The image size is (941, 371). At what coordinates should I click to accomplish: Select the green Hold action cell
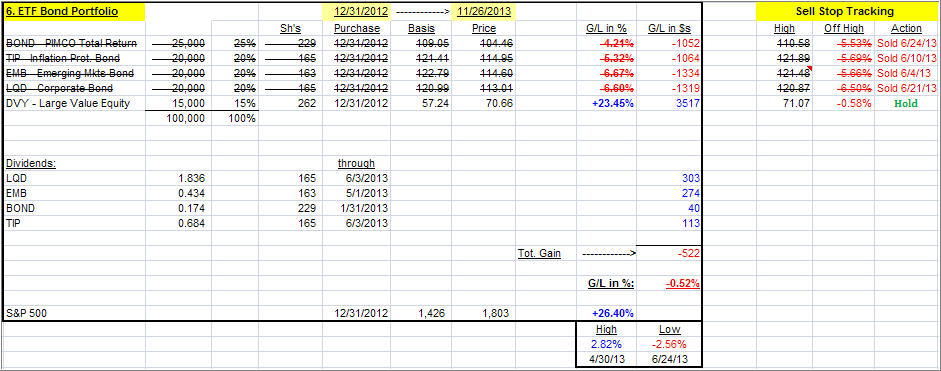907,103
